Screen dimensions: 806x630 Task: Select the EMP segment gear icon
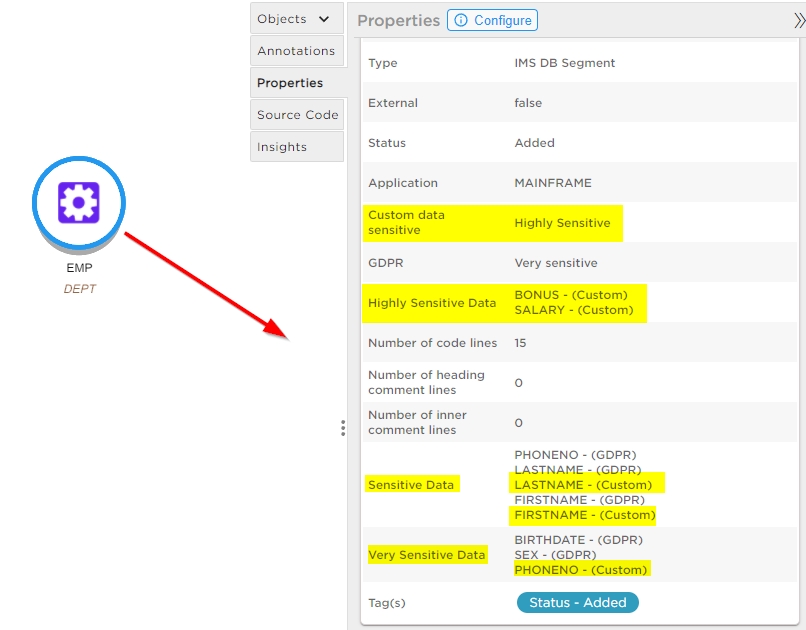click(x=79, y=203)
